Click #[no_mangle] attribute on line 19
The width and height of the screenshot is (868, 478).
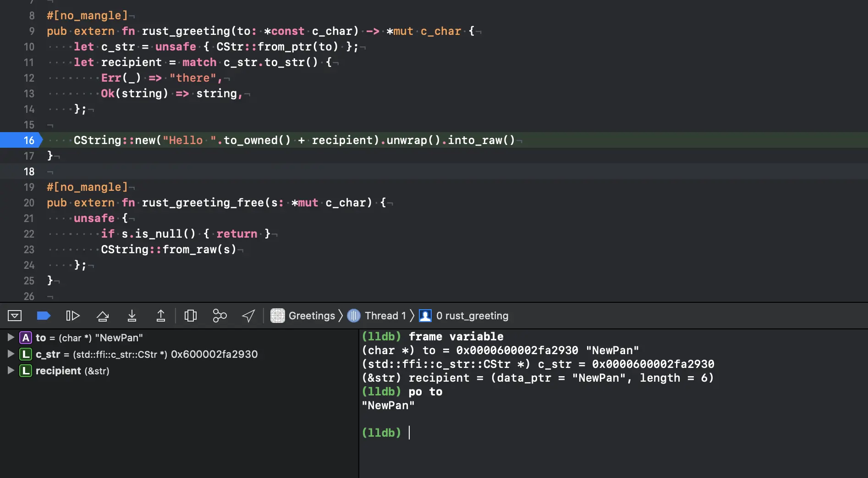coord(87,187)
